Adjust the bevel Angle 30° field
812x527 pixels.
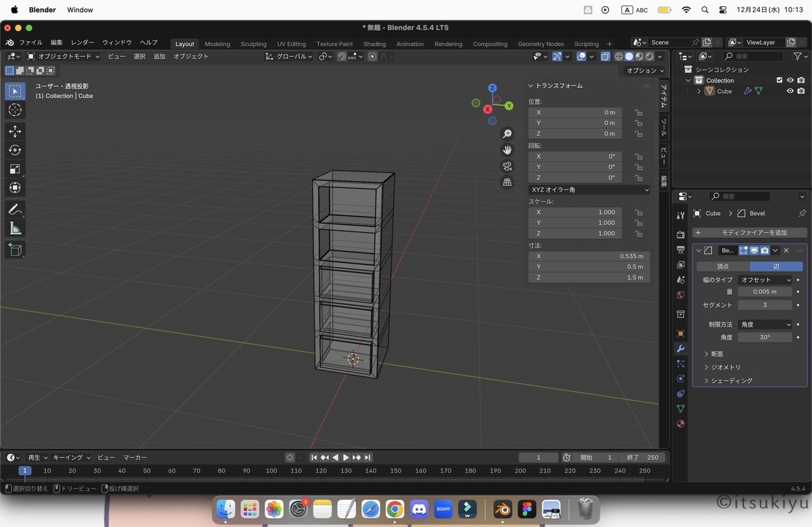tap(765, 337)
